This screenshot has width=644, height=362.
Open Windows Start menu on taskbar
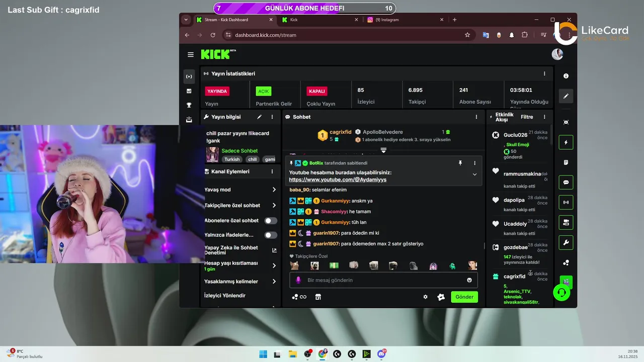tap(263, 354)
